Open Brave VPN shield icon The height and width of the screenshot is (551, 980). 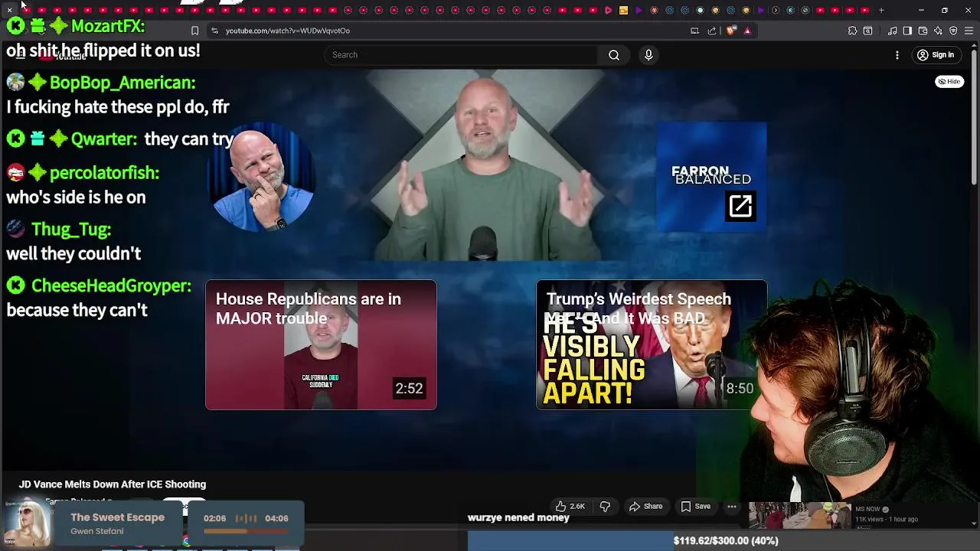953,31
